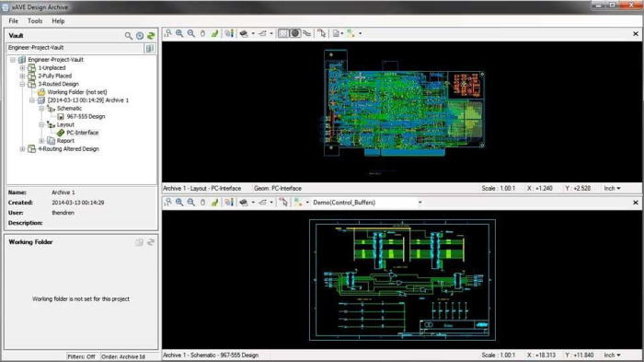The height and width of the screenshot is (362, 644).
Task: Click zoom in on schematic viewer toolbar
Action: click(179, 203)
